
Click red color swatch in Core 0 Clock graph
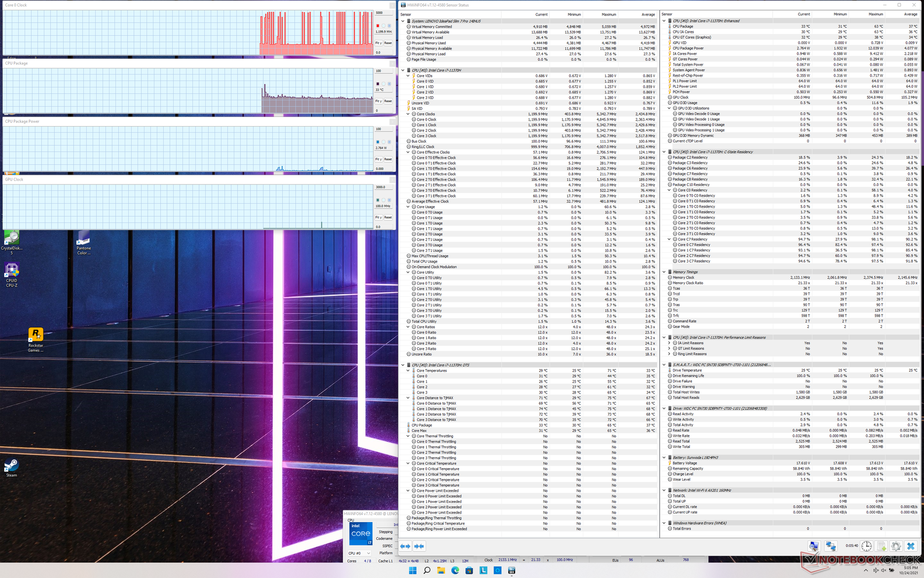(x=378, y=26)
